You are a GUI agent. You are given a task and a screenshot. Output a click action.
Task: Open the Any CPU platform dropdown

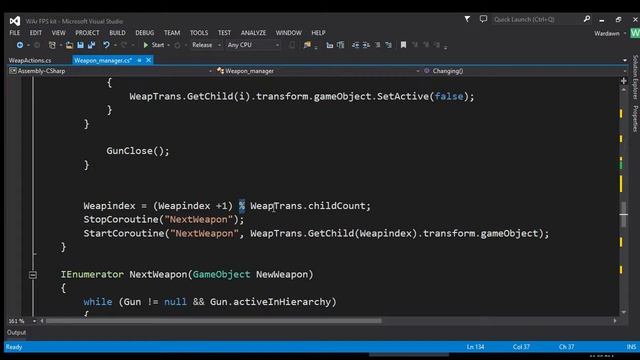click(x=253, y=45)
